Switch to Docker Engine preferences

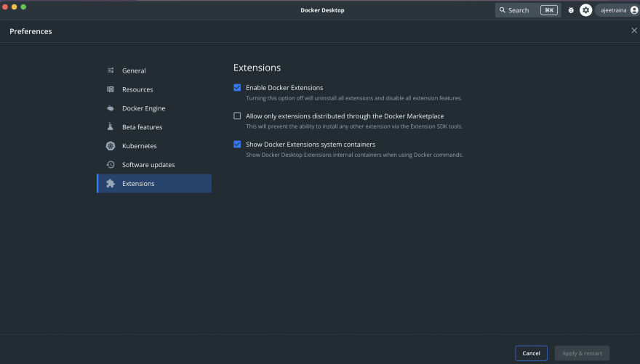[x=154, y=108]
